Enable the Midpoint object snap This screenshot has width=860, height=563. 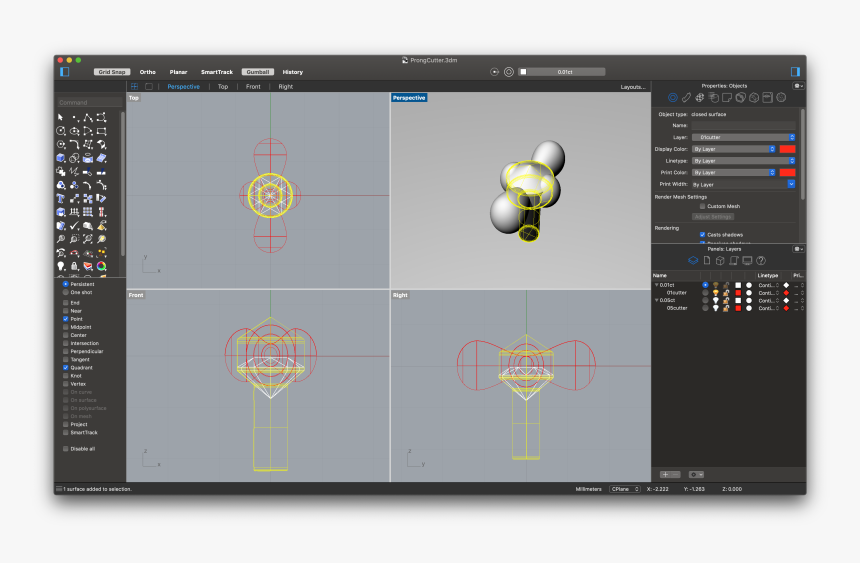pos(66,327)
